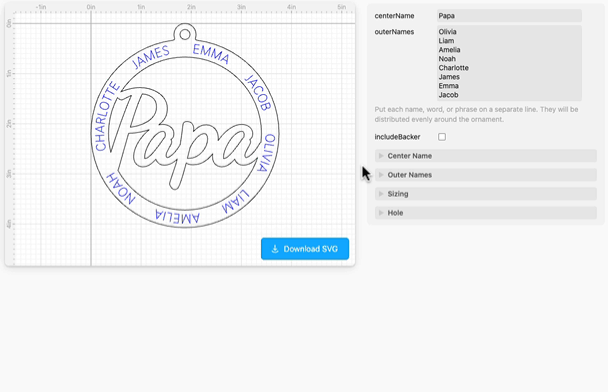Expand the Outer Names section
Viewport: 608px width, 392px height.
click(x=485, y=175)
